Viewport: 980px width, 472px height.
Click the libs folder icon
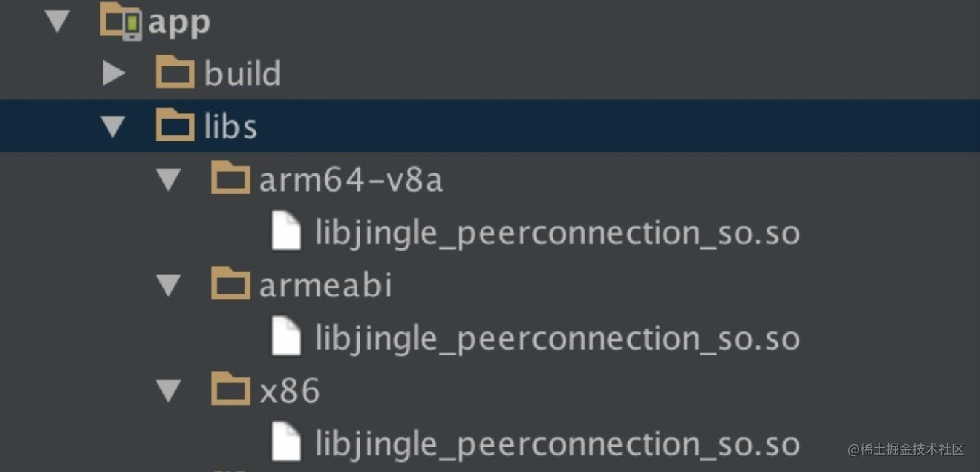(x=175, y=125)
